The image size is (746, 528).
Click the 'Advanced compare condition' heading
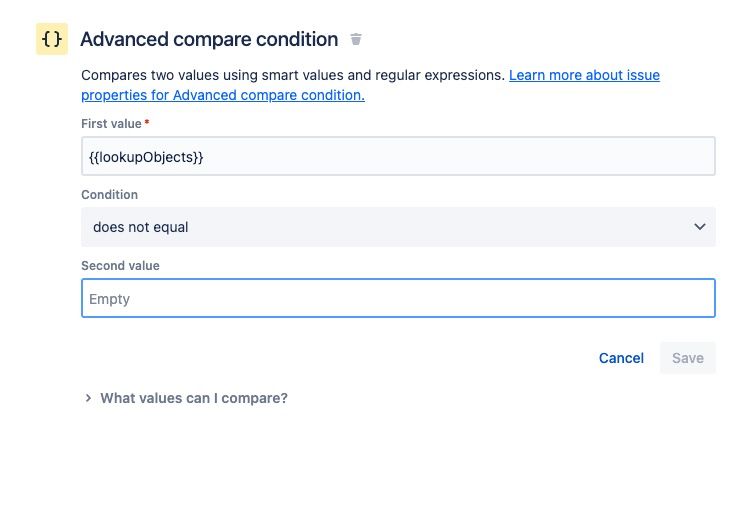point(209,39)
